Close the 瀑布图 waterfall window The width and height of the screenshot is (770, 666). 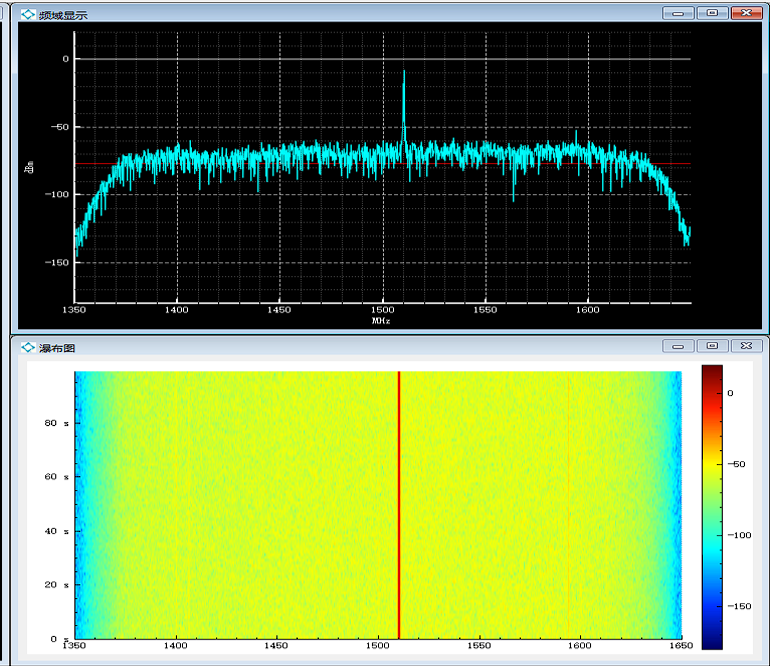pyautogui.click(x=746, y=346)
